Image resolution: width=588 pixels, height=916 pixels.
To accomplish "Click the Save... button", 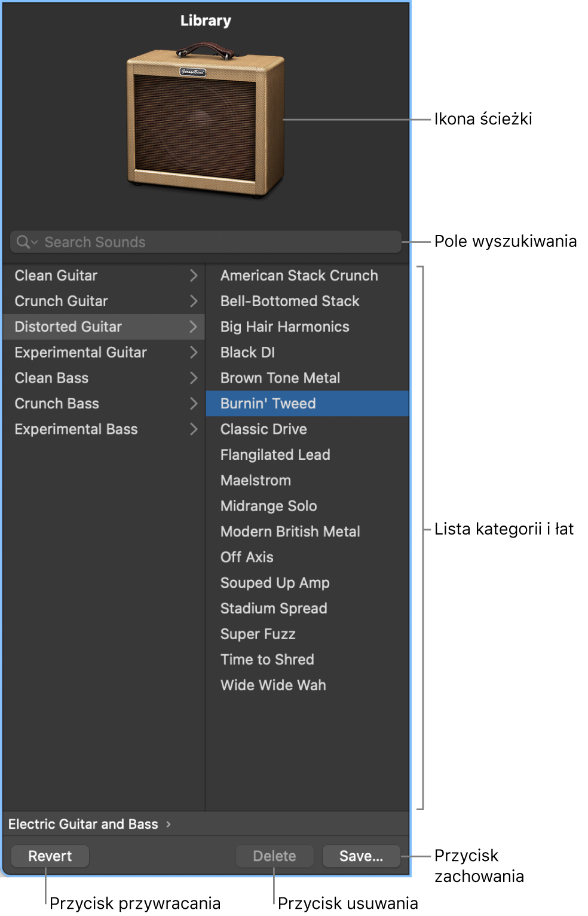I will click(x=361, y=856).
